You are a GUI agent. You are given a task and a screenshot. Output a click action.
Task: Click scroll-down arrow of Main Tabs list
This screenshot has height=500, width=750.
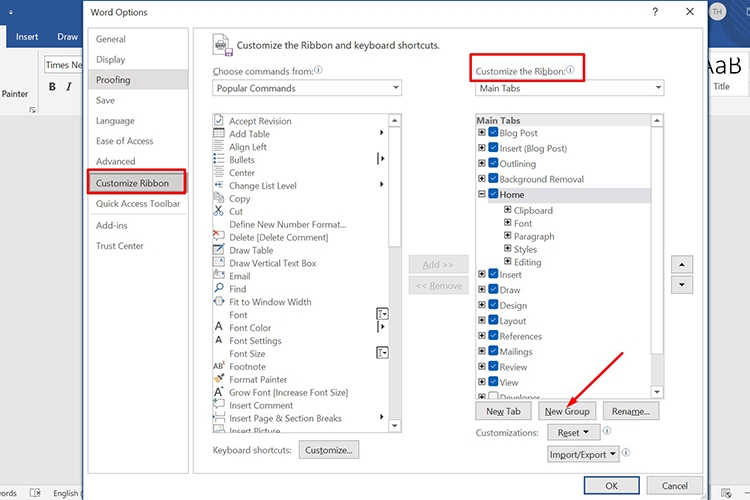pyautogui.click(x=657, y=392)
